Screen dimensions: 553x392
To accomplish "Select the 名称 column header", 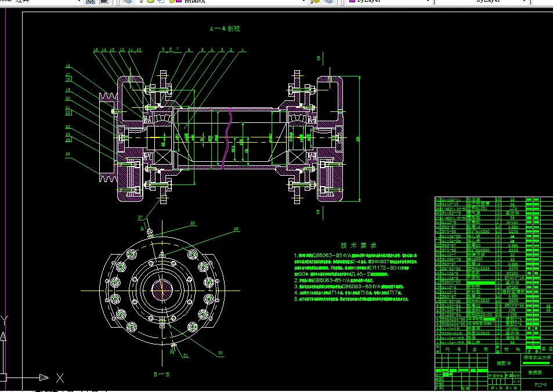I will [480, 349].
